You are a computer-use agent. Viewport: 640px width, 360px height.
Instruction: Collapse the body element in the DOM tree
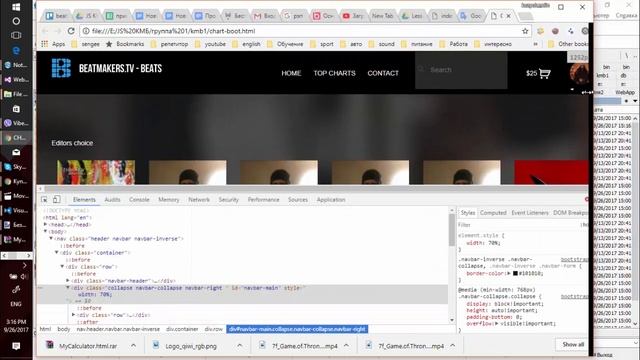click(x=45, y=231)
